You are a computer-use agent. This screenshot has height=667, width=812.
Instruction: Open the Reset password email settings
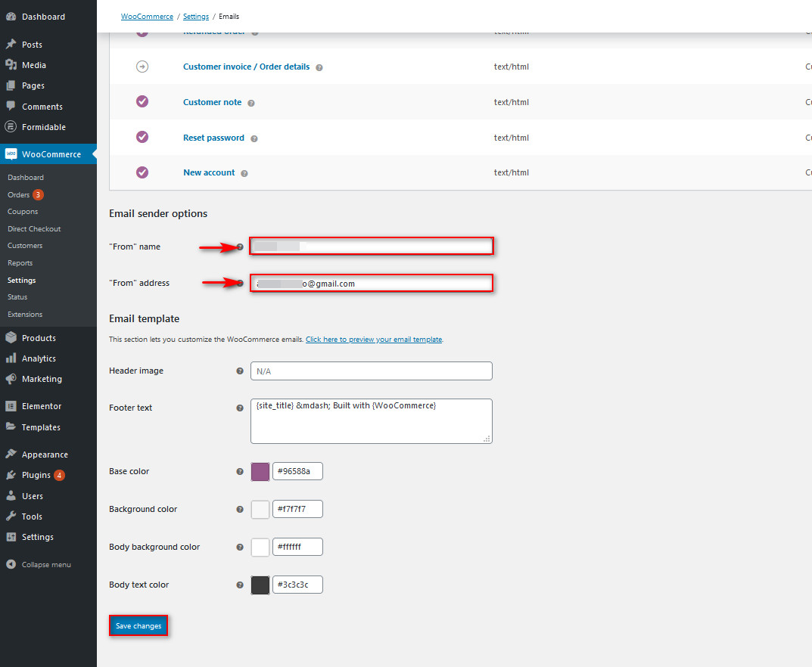(213, 138)
